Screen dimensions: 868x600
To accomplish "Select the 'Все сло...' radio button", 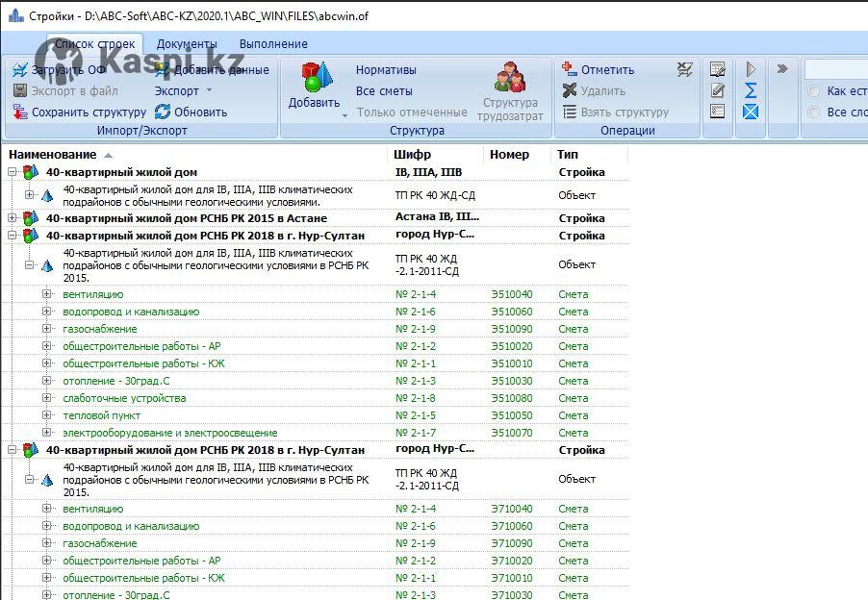I will click(x=814, y=112).
